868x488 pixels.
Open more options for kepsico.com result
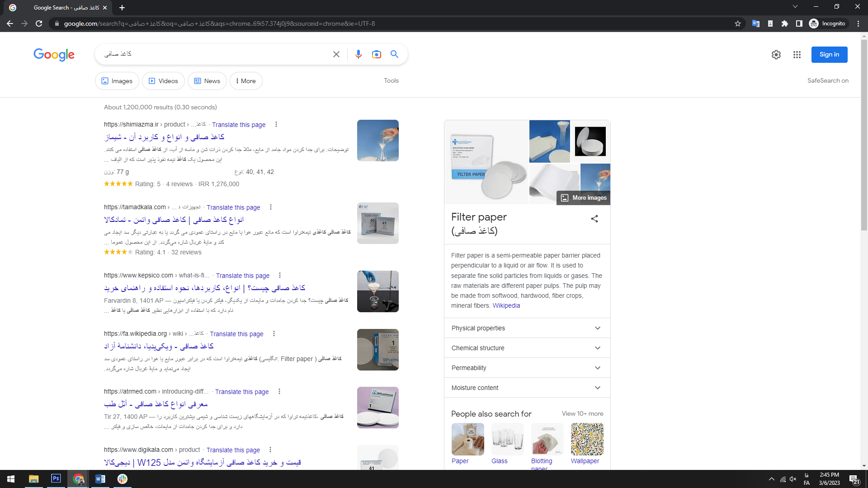tap(280, 275)
